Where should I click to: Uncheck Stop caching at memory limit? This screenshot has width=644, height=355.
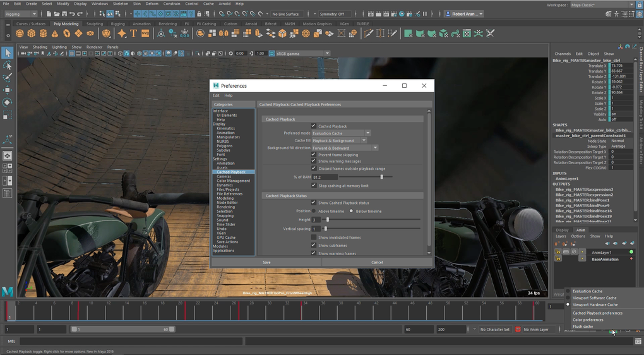pyautogui.click(x=314, y=186)
